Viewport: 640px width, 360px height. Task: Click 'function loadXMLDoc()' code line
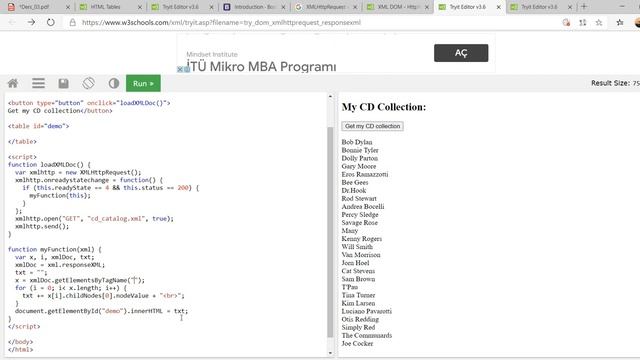click(x=49, y=164)
